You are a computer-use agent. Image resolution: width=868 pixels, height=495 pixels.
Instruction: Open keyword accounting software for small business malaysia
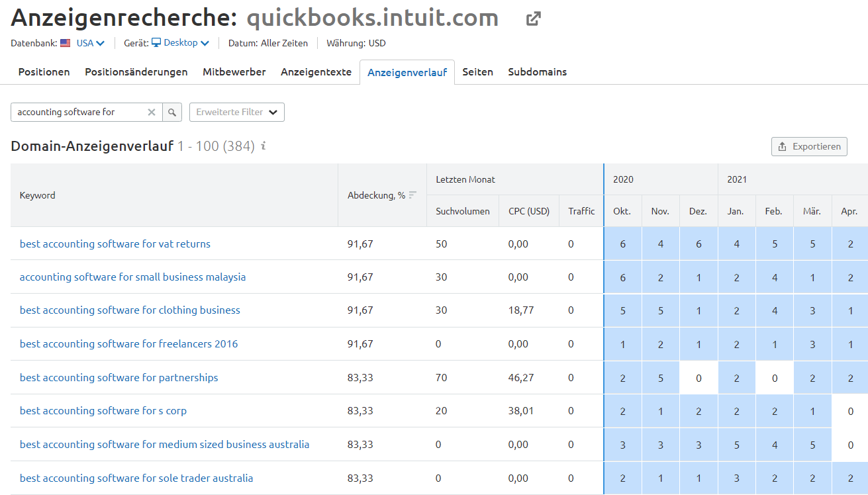click(132, 277)
